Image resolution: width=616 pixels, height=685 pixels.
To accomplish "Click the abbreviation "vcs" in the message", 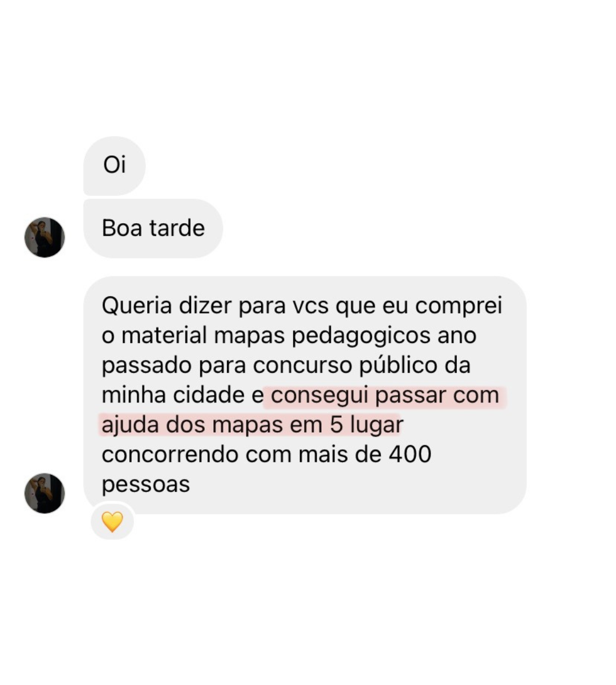I will pos(311,307).
